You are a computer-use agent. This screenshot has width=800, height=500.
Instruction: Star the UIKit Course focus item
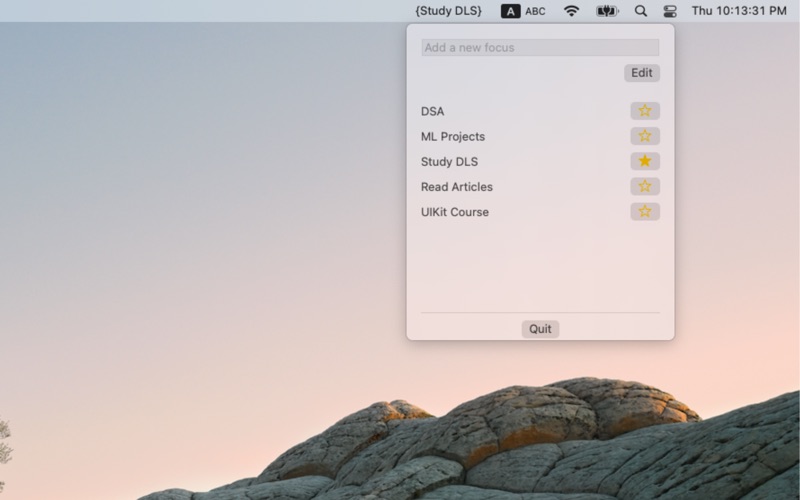[x=645, y=211]
